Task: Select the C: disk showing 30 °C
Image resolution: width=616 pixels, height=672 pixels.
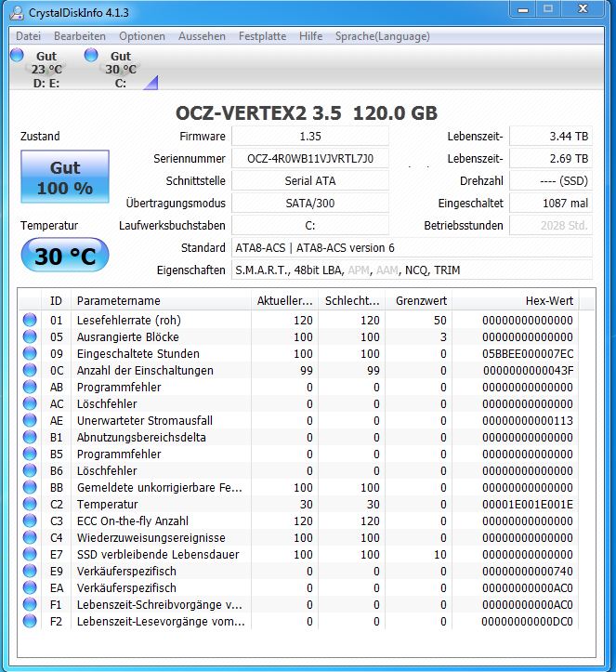Action: click(x=121, y=70)
